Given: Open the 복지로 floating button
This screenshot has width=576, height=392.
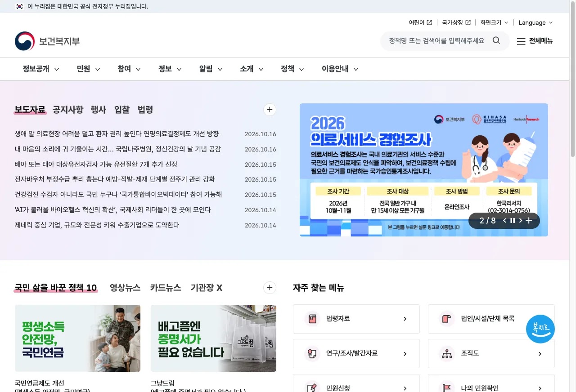Looking at the screenshot, I should [x=540, y=329].
